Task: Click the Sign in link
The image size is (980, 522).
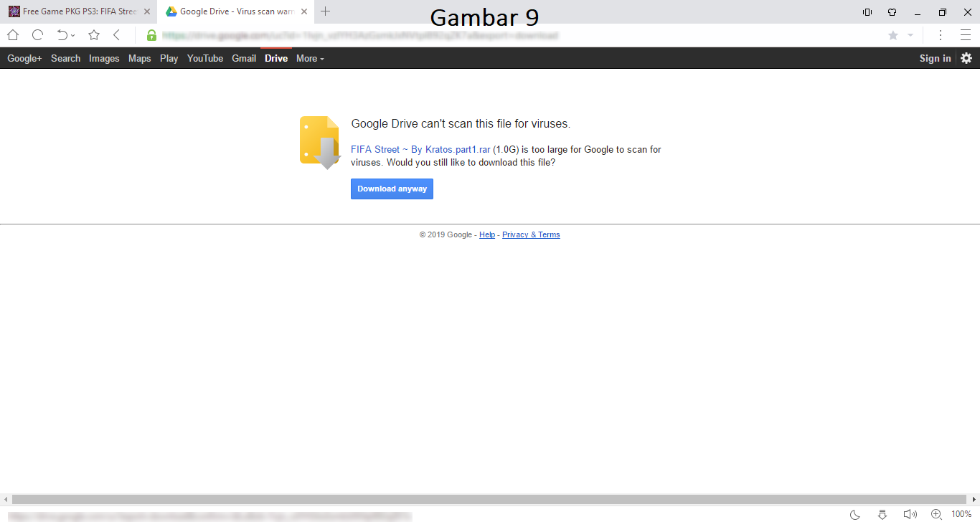Action: click(x=935, y=59)
